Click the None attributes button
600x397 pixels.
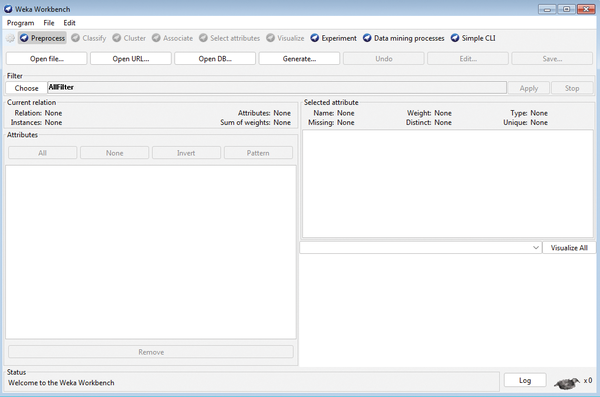pos(114,153)
